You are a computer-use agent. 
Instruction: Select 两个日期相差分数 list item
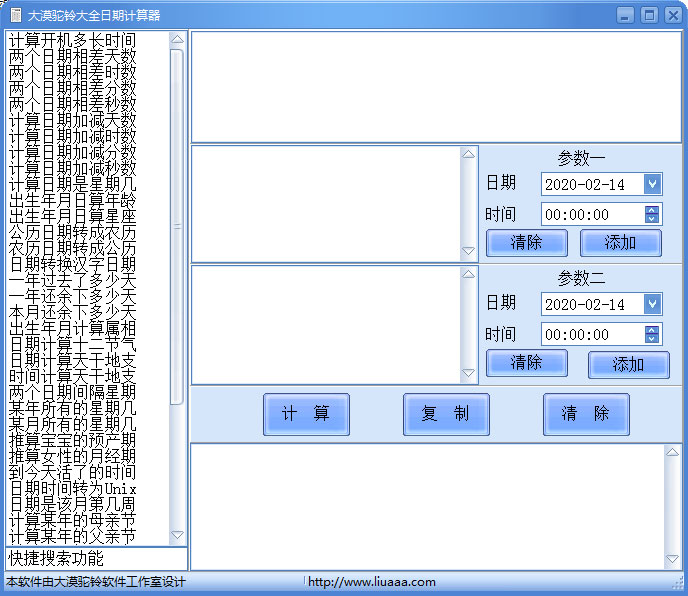coord(72,89)
